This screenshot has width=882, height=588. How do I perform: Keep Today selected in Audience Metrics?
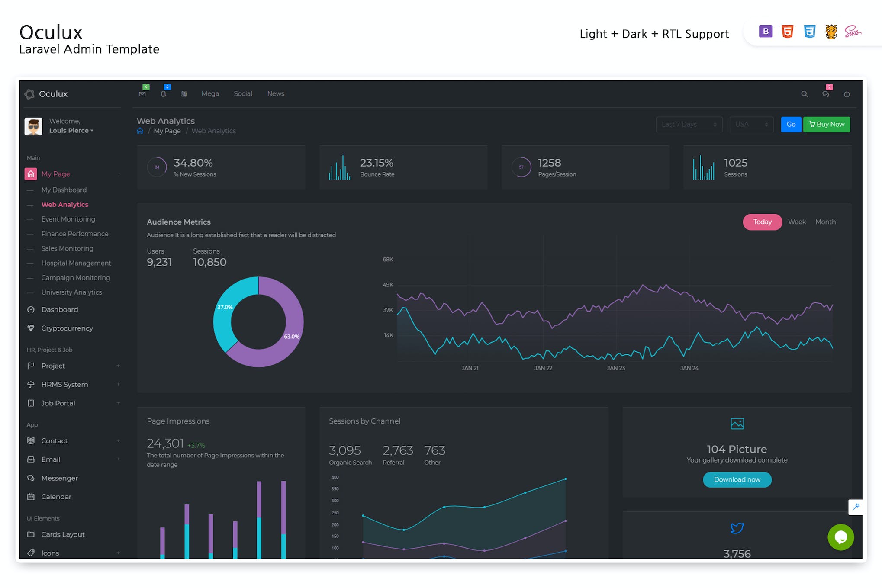tap(762, 222)
